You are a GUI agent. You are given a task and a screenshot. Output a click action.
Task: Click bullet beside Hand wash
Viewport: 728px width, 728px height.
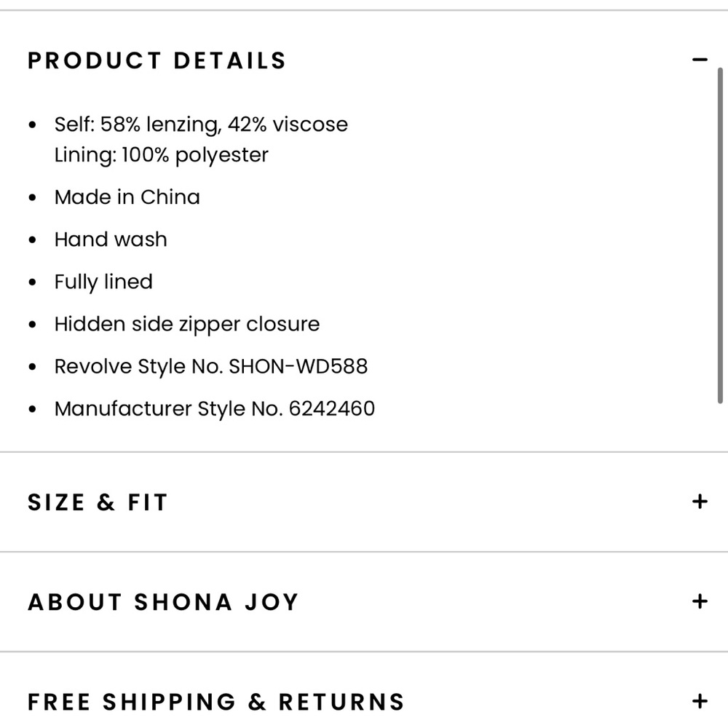point(32,240)
